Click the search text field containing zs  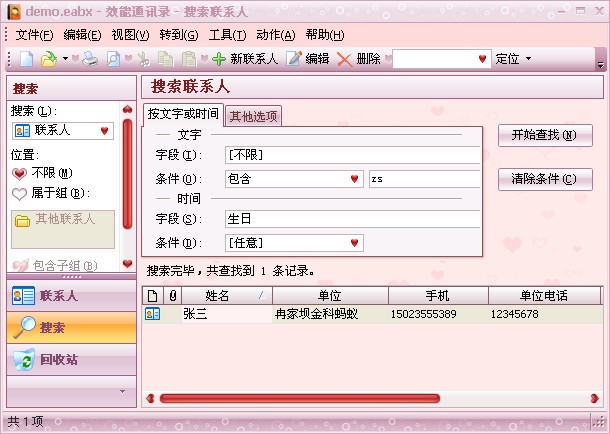pos(424,179)
